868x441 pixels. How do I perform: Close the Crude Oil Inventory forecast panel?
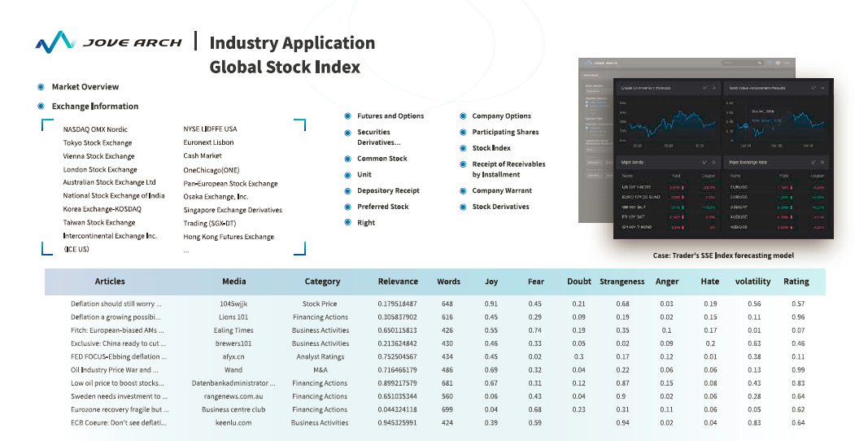pyautogui.click(x=714, y=88)
